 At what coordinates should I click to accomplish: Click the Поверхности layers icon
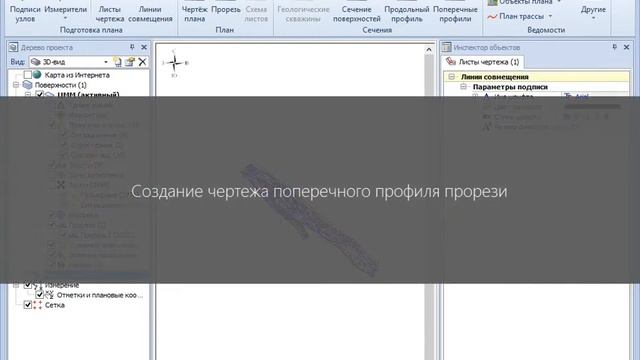click(x=27, y=85)
